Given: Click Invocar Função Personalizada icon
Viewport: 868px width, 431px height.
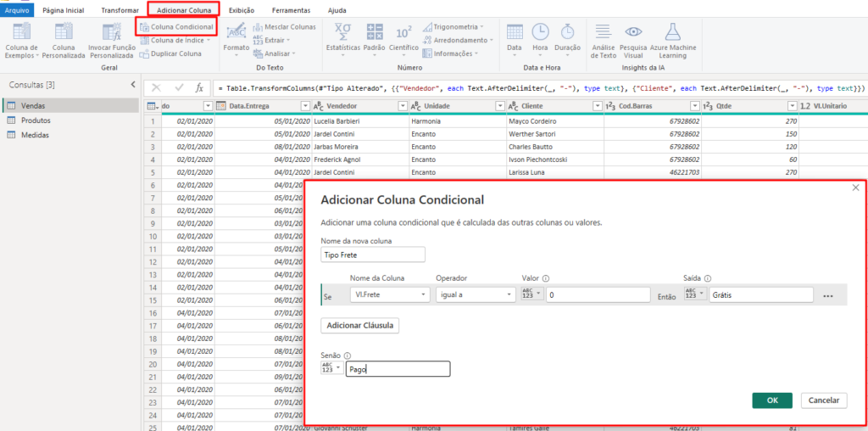Looking at the screenshot, I should click(x=112, y=33).
